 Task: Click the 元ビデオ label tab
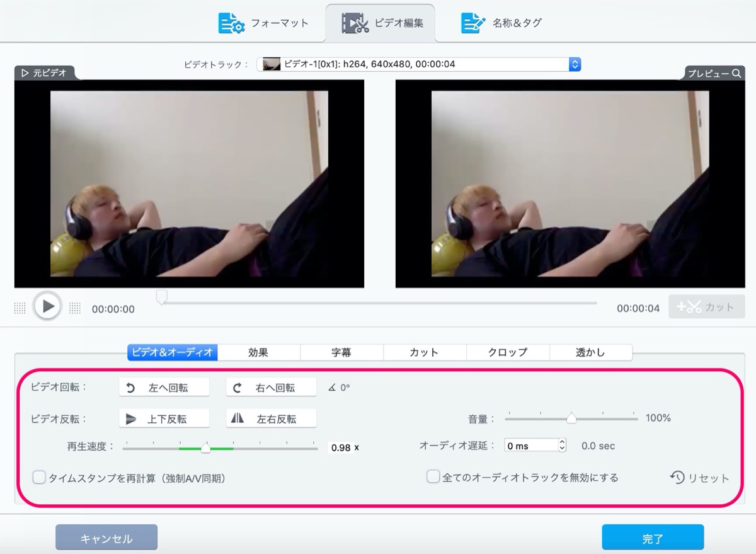point(44,73)
